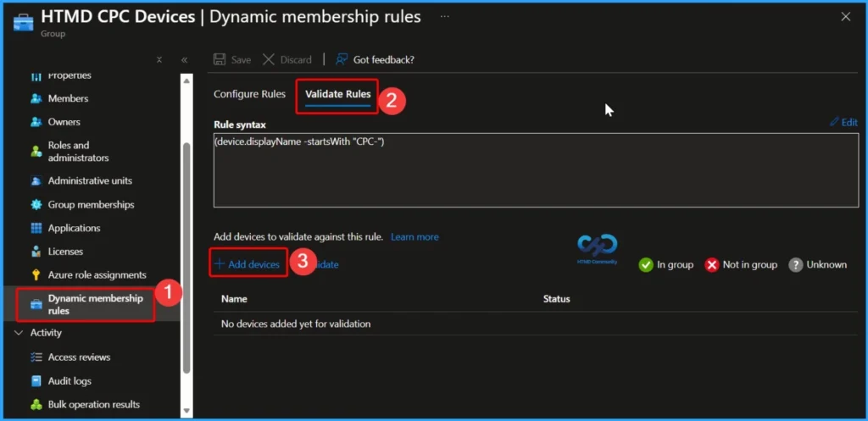Click the Applications grid icon

36,228
